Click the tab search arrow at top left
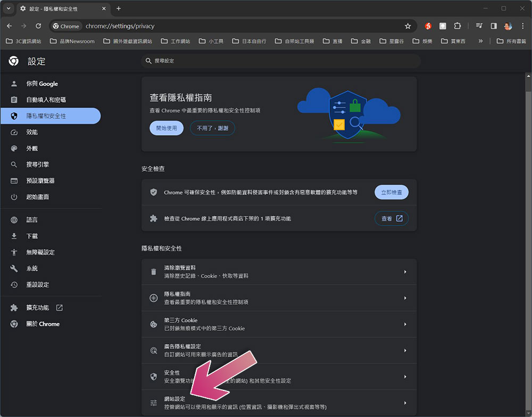This screenshot has width=532, height=417. [9, 9]
